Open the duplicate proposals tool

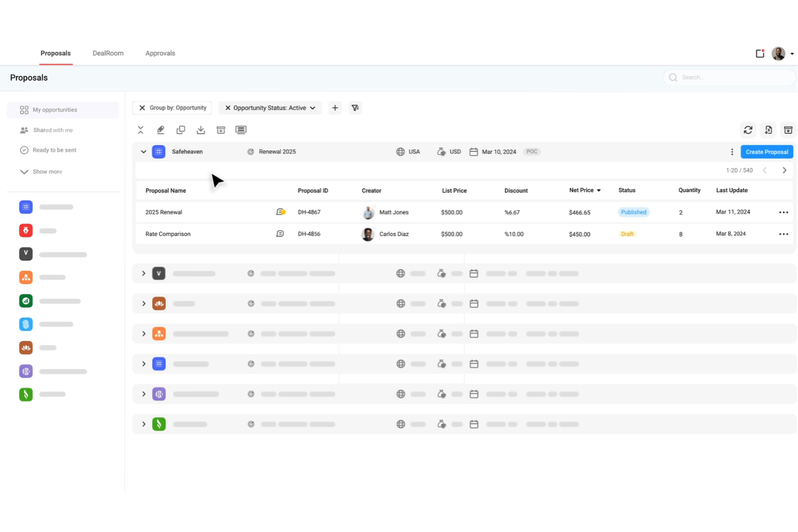(x=181, y=129)
